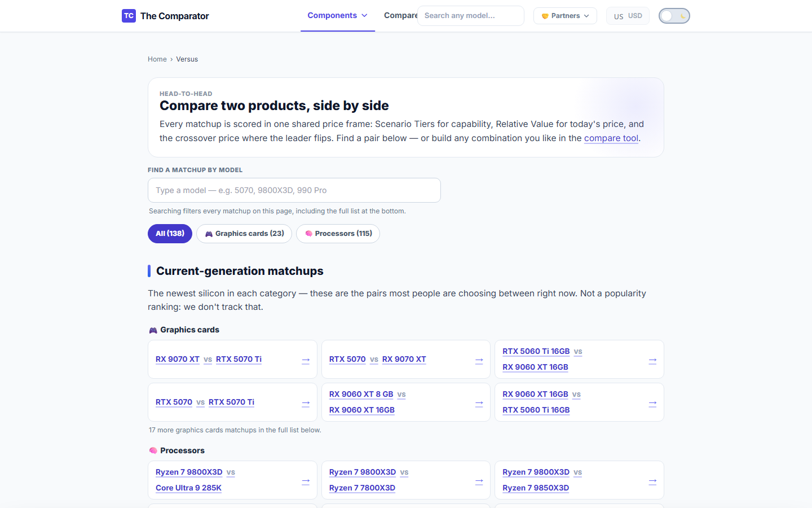Open the Ryzen 7 7800X3D link

[x=362, y=488]
